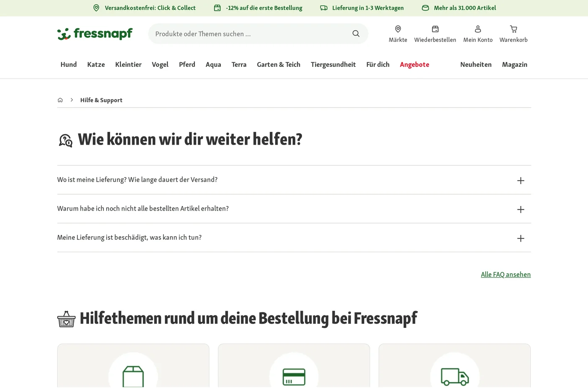Open Mein Konto account icon
Screen dimensions: 588x388
pyautogui.click(x=478, y=29)
